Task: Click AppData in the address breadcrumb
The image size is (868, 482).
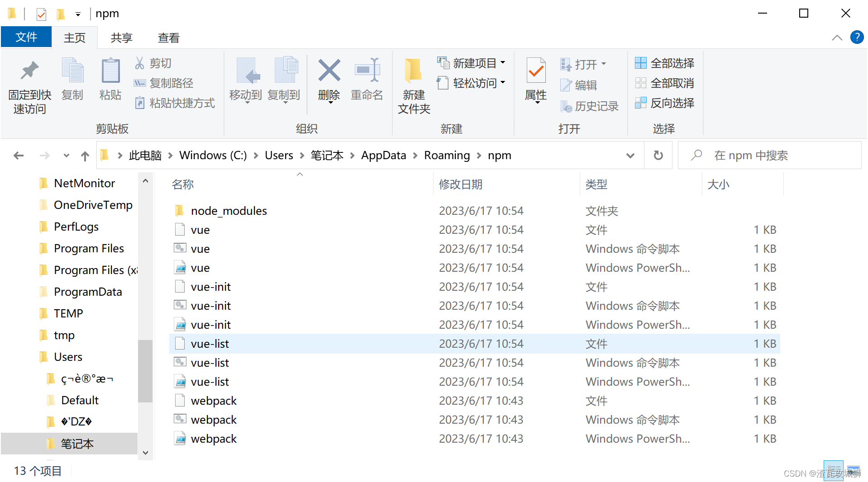Action: (x=384, y=156)
